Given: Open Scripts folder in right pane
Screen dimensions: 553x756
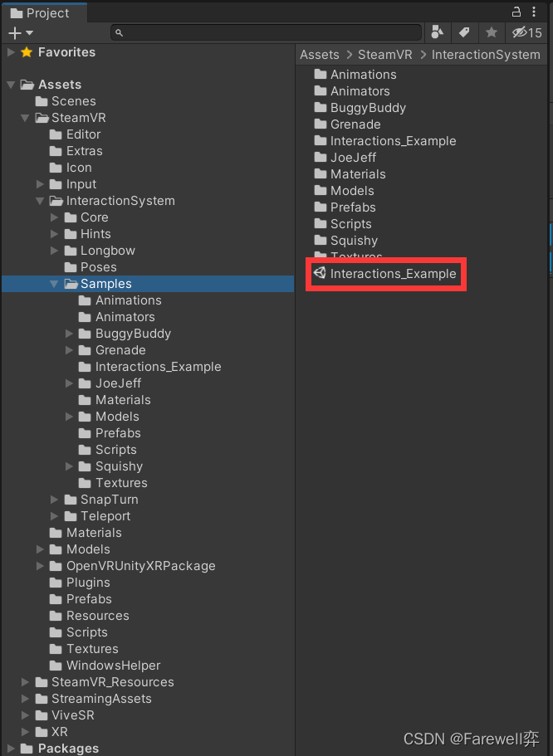Looking at the screenshot, I should coord(343,224).
